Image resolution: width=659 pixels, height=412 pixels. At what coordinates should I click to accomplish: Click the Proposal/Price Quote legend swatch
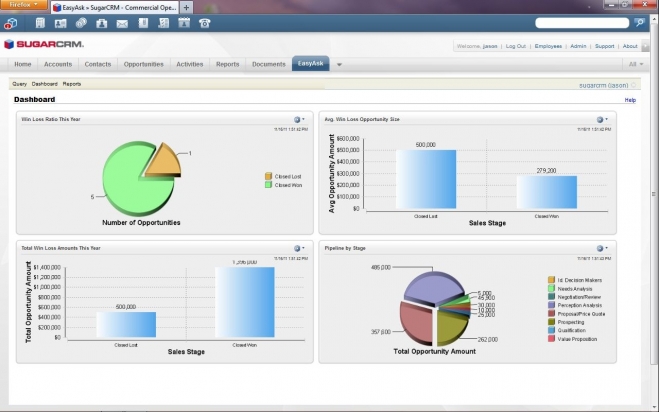551,313
